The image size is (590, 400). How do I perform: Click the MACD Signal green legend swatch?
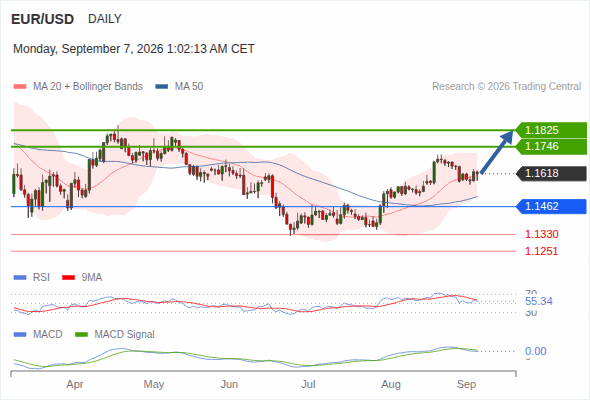pos(81,335)
